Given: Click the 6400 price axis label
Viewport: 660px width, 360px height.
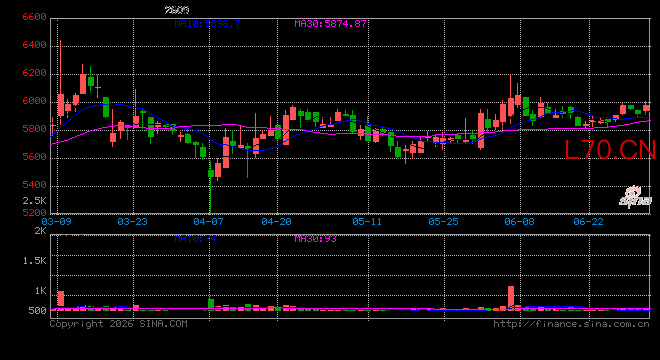Looking at the screenshot, I should [34, 45].
